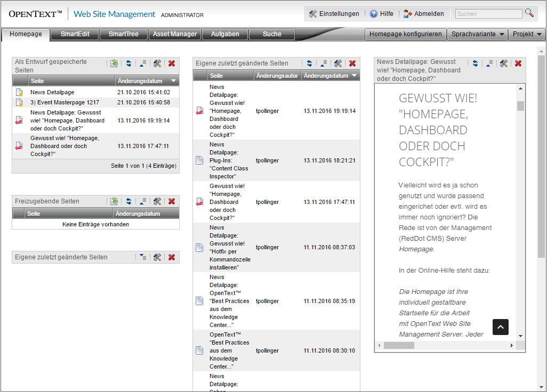The image size is (547, 392).
Task: Configure the Freizugebende Seiten widget
Action: (x=157, y=201)
